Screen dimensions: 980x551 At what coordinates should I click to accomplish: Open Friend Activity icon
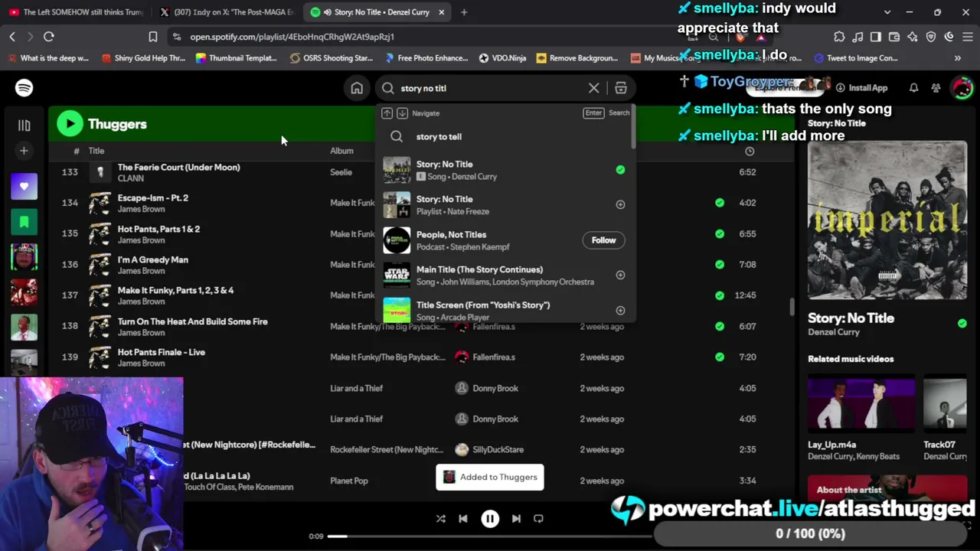pyautogui.click(x=936, y=88)
